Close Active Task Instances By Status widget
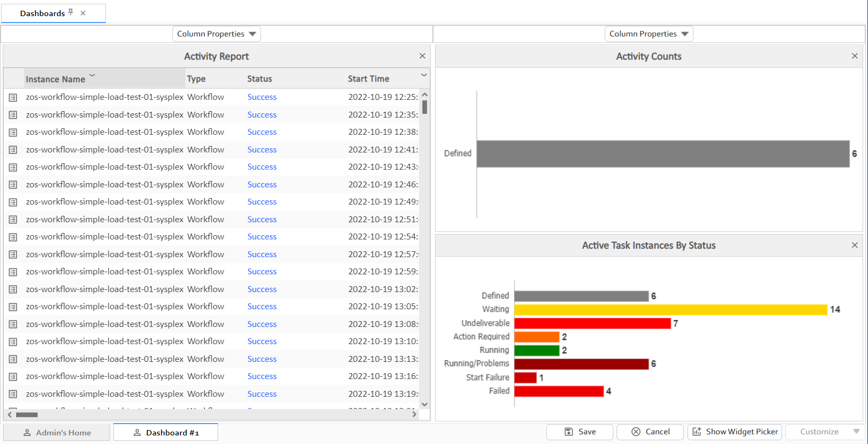The width and height of the screenshot is (868, 444). pyautogui.click(x=855, y=245)
